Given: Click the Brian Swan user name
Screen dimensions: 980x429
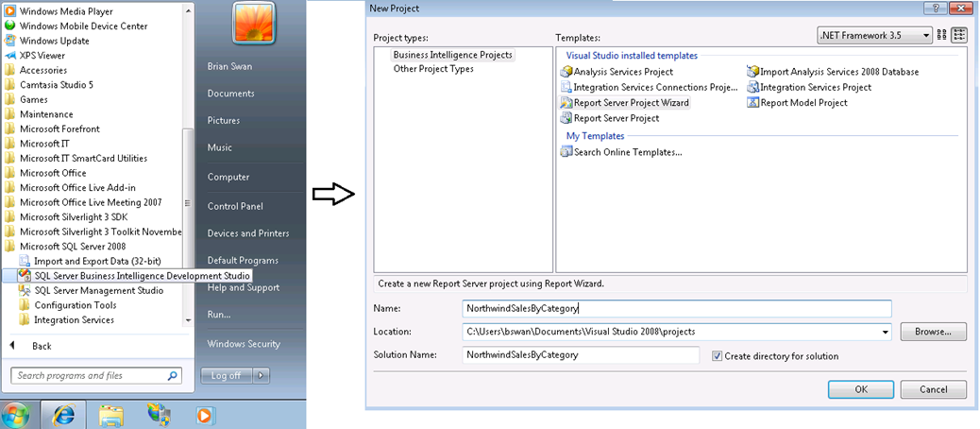Looking at the screenshot, I should pos(229,66).
